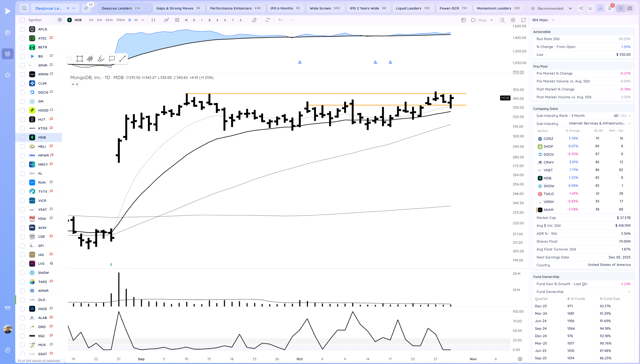
Task: Open the notifications bell
Action: coord(610,8)
